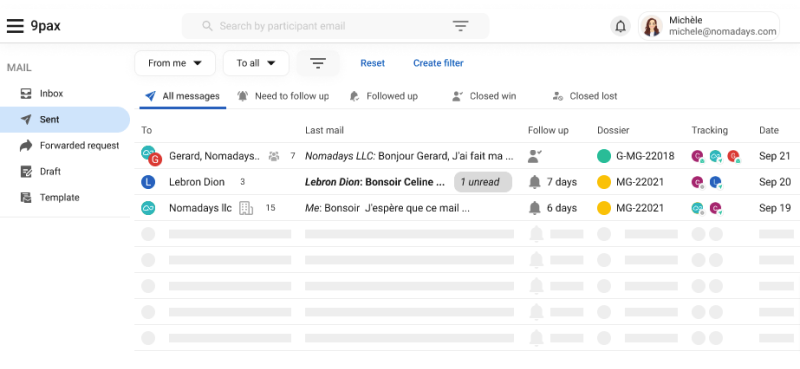This screenshot has width=800, height=369.
Task: Switch to the Need to follow up tab
Action: 283,96
